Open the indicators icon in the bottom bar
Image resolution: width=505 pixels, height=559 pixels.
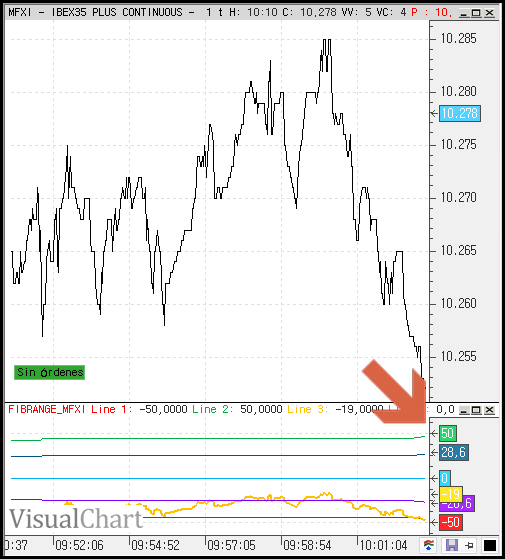[x=429, y=545]
